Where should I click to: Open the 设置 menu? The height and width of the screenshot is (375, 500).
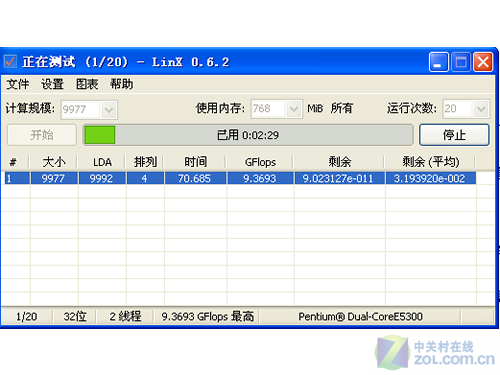pyautogui.click(x=52, y=84)
